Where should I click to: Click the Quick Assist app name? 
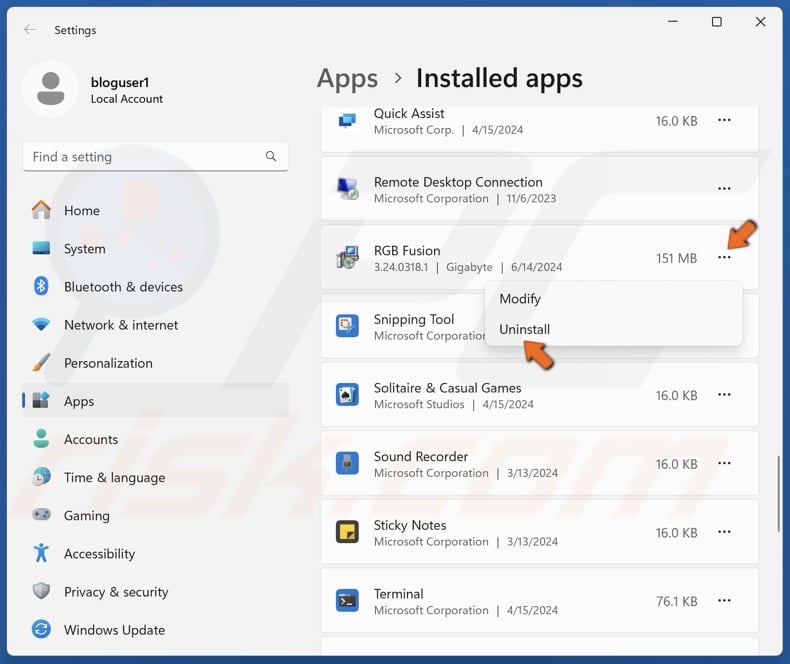(x=409, y=113)
